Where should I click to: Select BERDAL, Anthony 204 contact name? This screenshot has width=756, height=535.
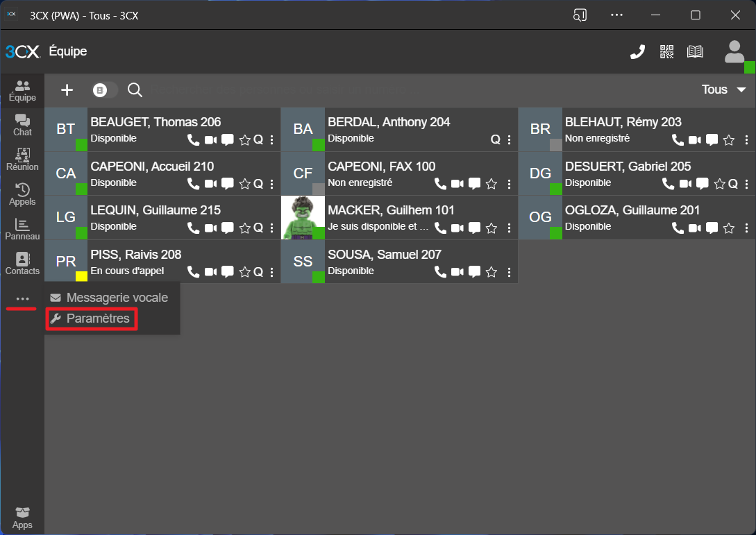click(389, 122)
